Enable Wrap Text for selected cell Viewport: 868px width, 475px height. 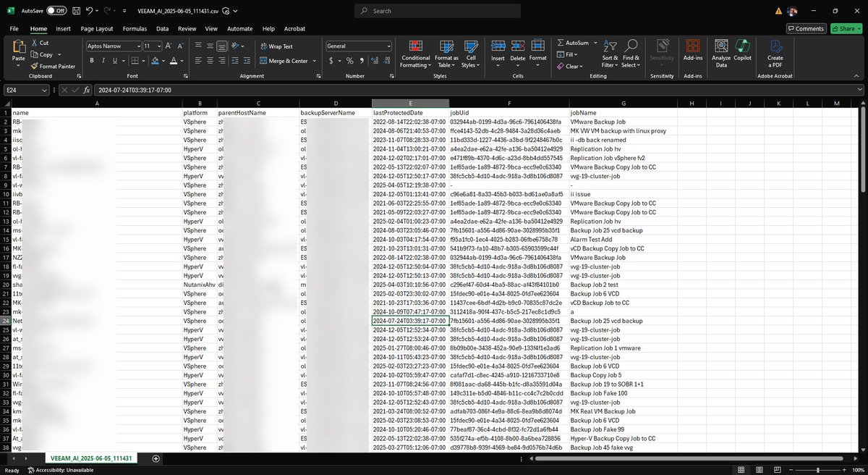278,45
